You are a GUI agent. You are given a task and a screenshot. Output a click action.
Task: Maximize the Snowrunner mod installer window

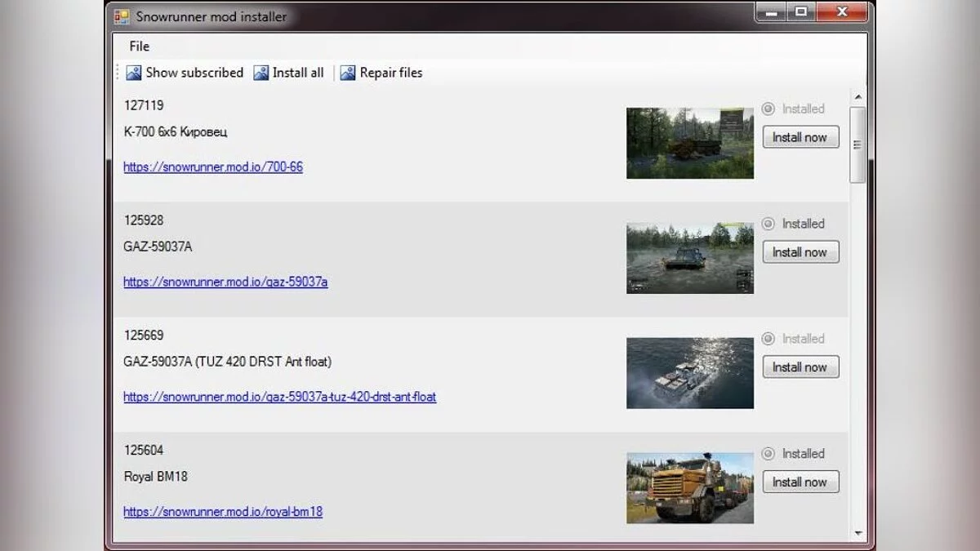coord(801,12)
